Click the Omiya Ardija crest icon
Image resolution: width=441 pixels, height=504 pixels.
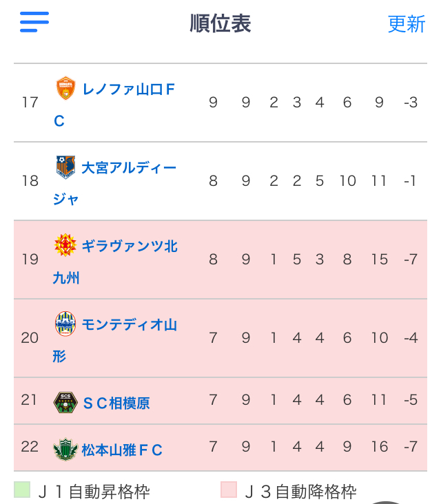point(65,167)
